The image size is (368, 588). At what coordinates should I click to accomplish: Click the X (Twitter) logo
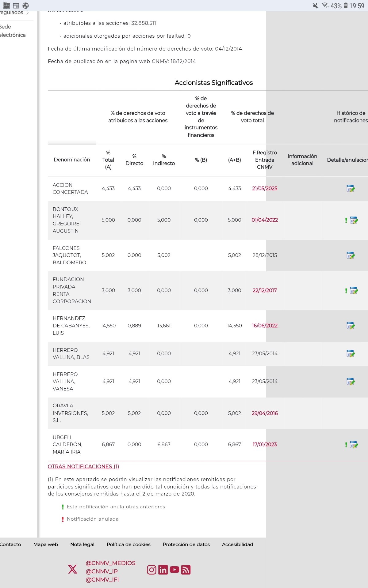tap(73, 569)
